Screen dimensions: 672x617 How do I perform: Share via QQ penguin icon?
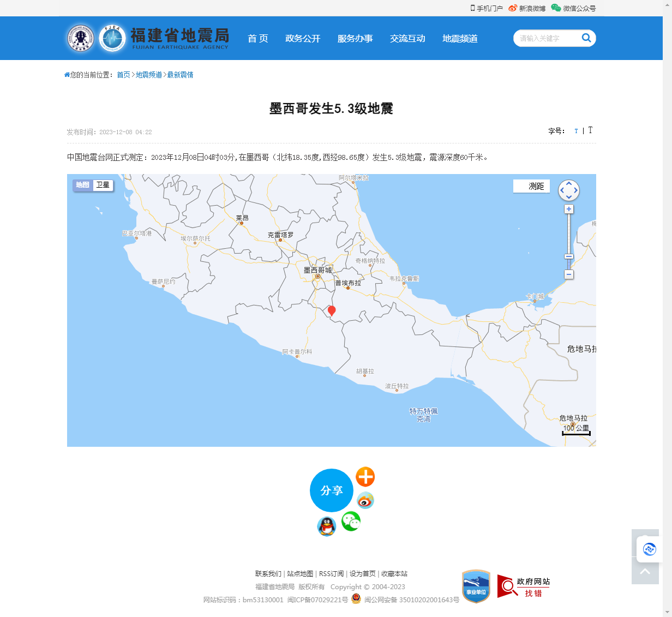click(327, 526)
